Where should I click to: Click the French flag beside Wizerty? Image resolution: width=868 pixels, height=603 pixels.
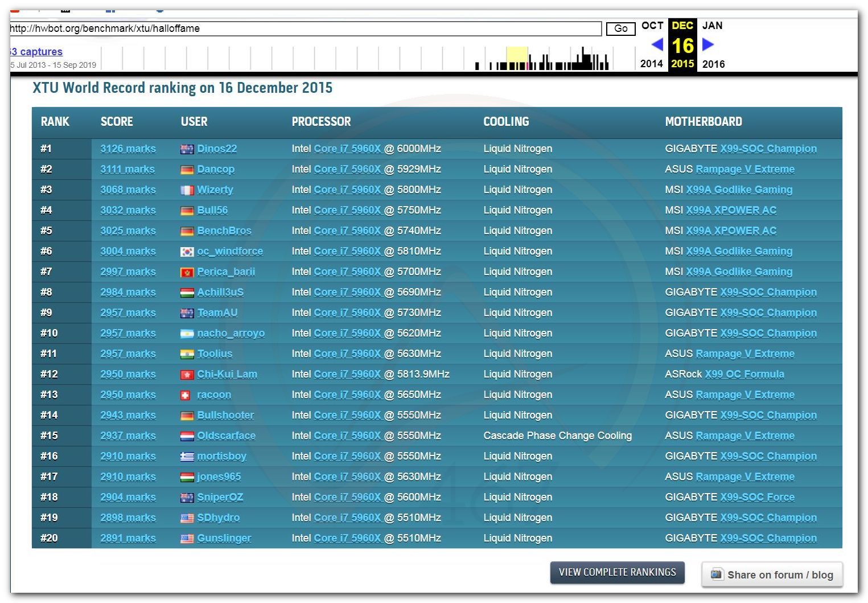click(x=187, y=190)
